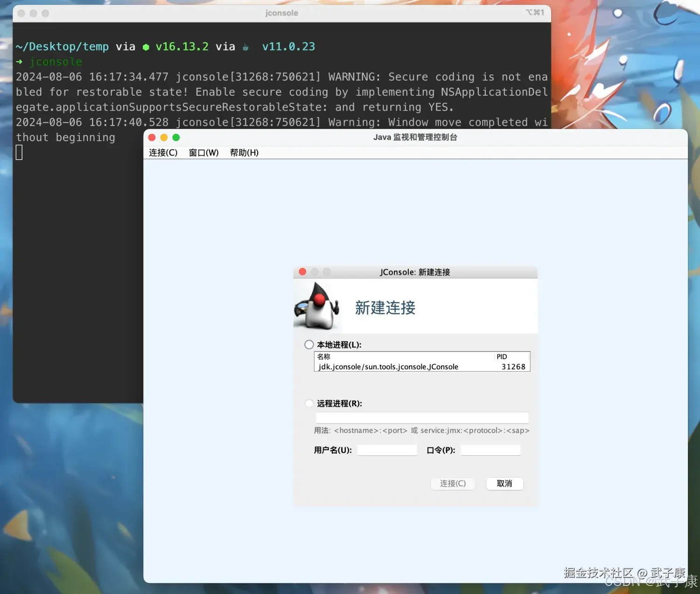
Task: Click the Java Duke mascot icon
Action: 317,306
